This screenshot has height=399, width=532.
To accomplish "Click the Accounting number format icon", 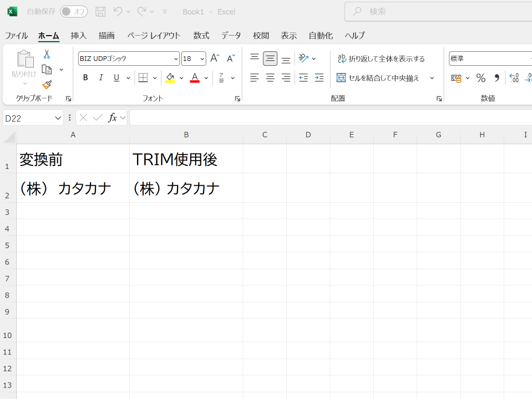I will 457,78.
